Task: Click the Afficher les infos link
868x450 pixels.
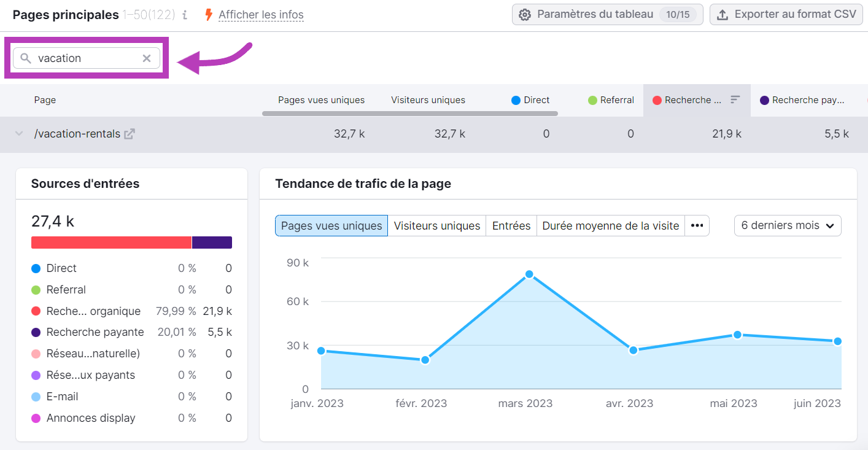Action: 261,14
